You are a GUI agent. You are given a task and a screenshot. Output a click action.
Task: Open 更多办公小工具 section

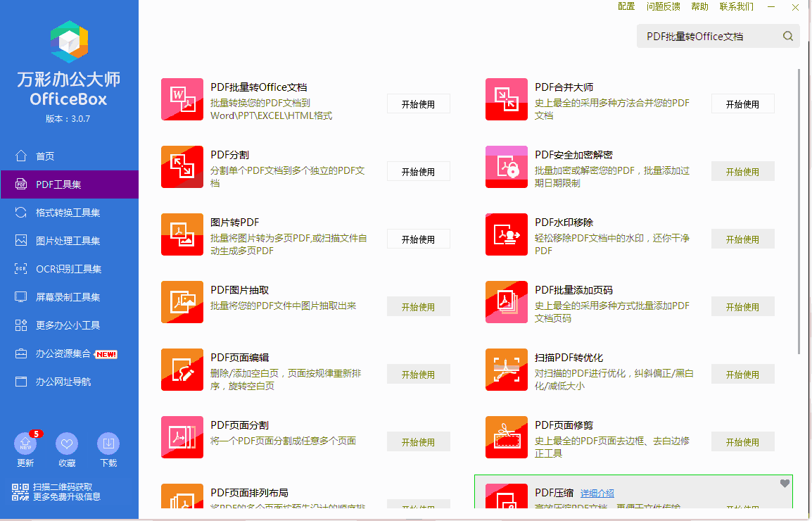point(70,325)
